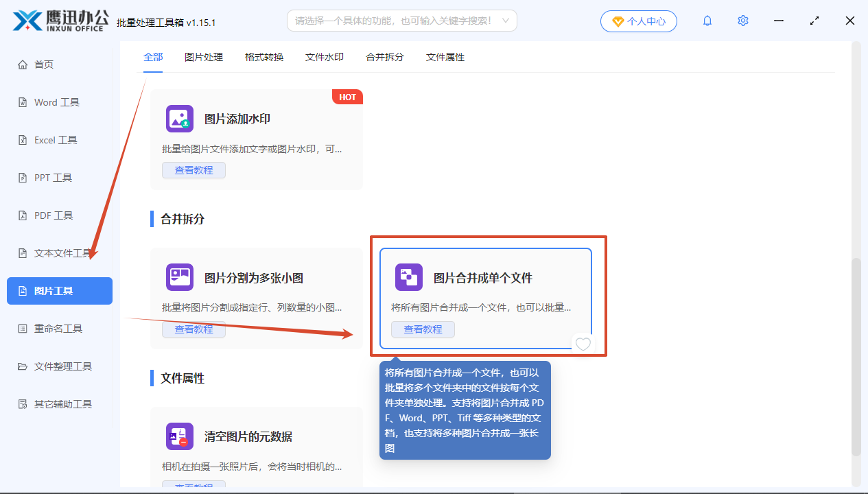Open notifications bell icon

click(707, 21)
